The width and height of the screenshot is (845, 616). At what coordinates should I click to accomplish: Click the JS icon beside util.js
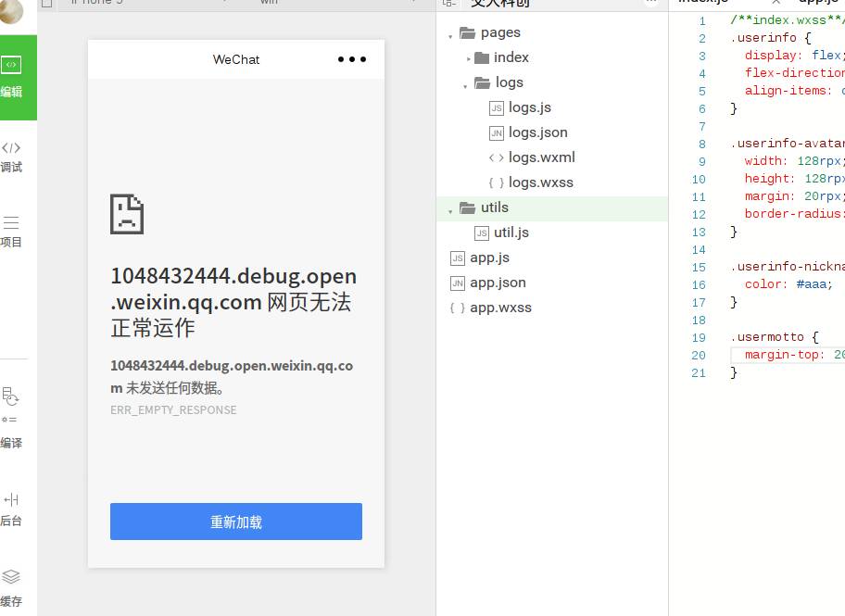click(x=482, y=233)
